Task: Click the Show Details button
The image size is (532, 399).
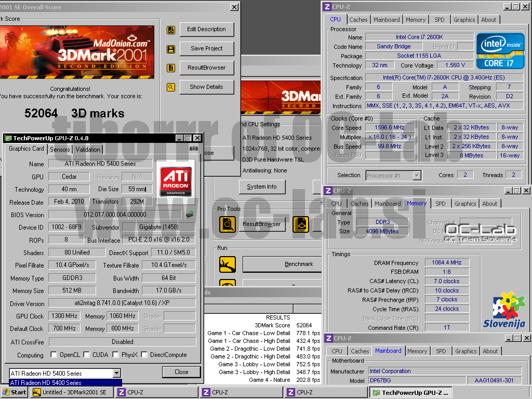Action: click(x=206, y=87)
